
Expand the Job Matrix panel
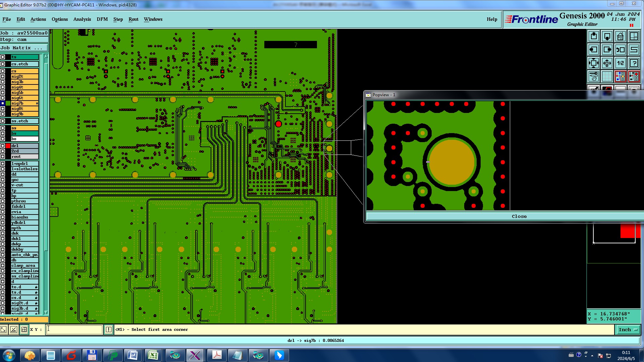23,48
